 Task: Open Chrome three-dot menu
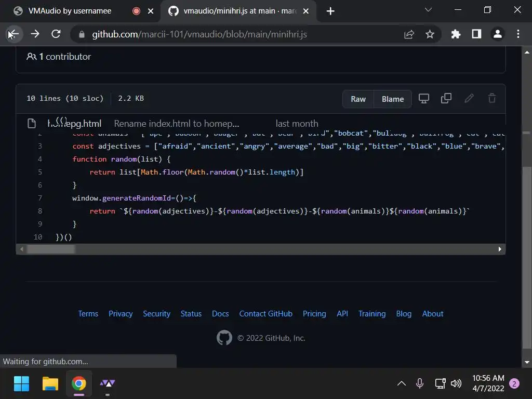[x=518, y=34]
